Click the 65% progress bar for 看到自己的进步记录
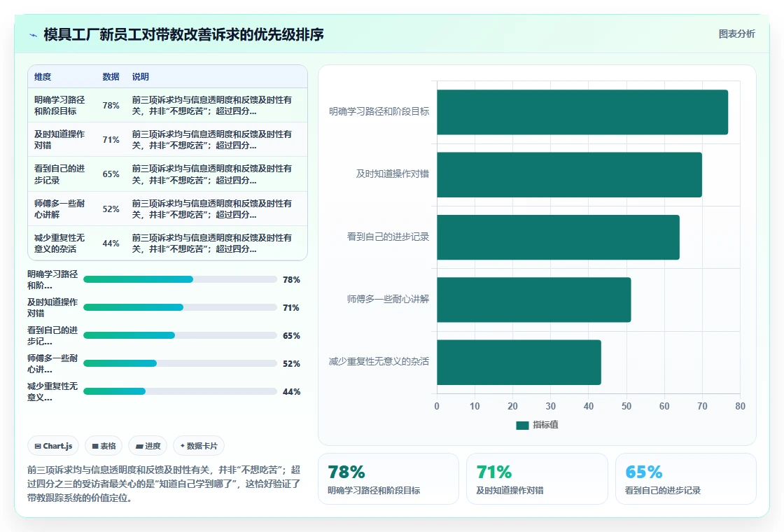The width and height of the screenshot is (784, 532). coord(180,335)
